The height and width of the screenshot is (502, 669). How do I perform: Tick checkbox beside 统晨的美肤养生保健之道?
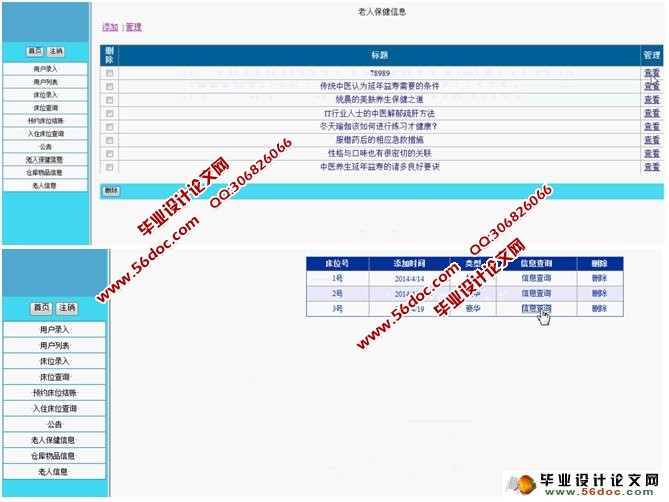pos(109,100)
